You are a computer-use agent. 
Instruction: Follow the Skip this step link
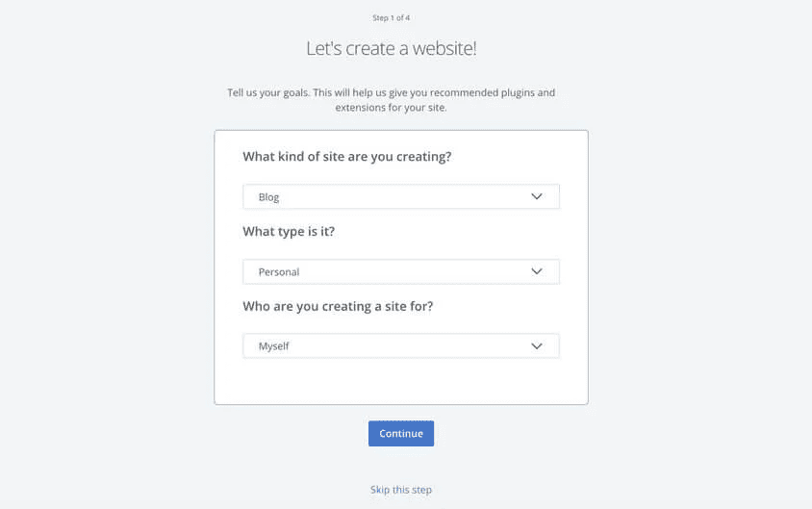click(x=401, y=490)
